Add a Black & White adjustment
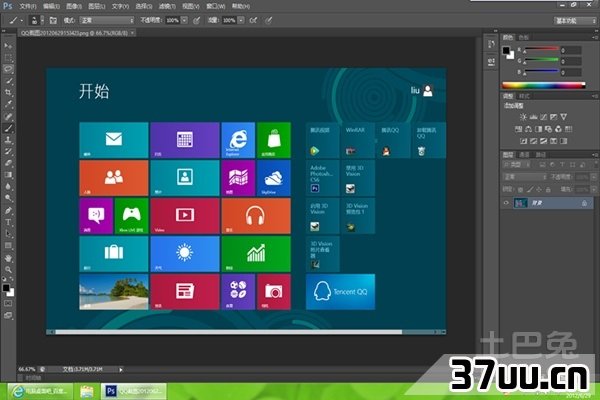This screenshot has width=600, height=400. 538,129
